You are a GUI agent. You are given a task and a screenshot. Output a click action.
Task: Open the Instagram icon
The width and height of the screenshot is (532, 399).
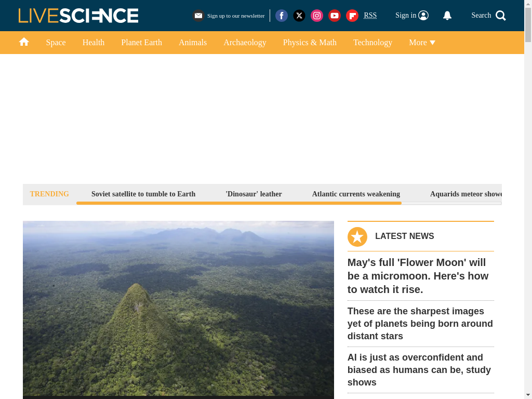click(317, 16)
